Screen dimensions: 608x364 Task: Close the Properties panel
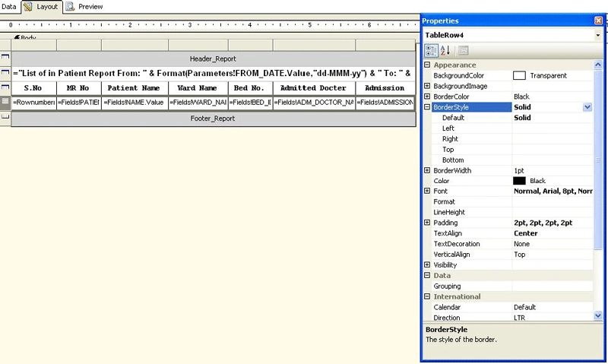[x=598, y=21]
